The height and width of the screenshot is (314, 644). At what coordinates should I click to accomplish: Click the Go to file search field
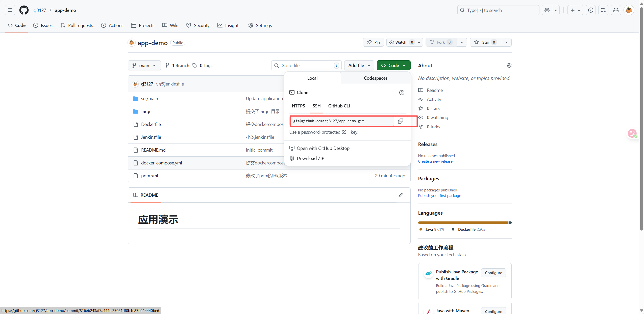[x=306, y=66]
